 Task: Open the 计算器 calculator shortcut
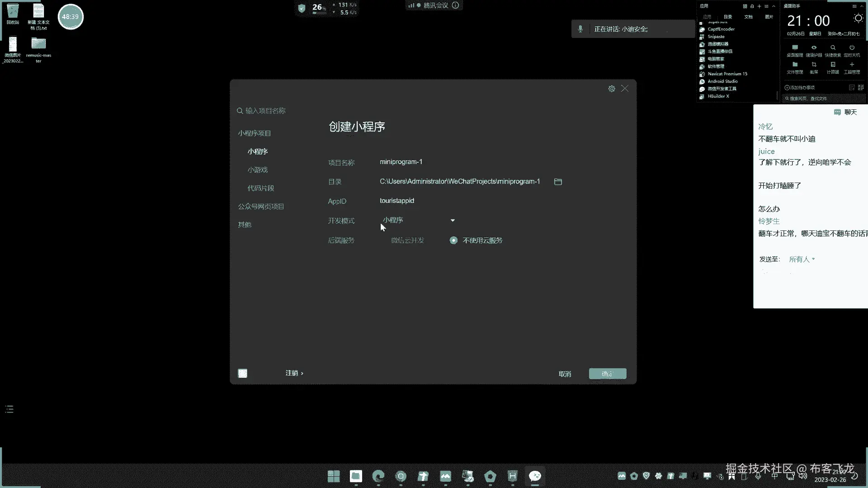tap(833, 65)
